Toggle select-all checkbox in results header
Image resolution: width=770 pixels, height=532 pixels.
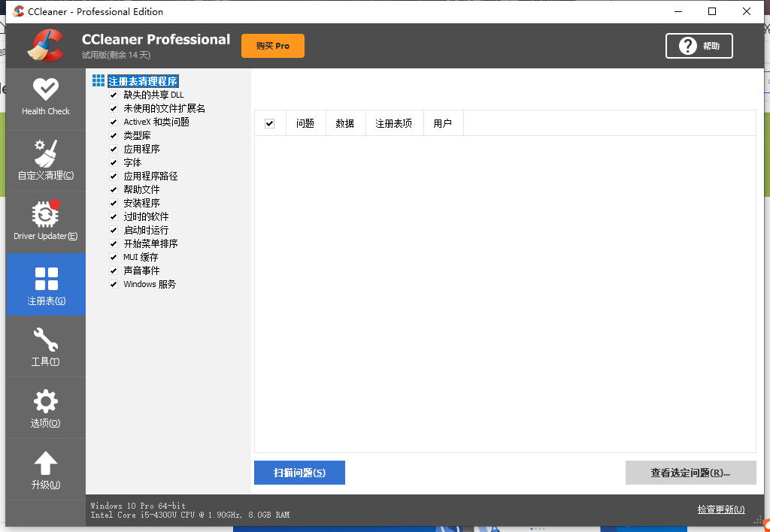269,123
